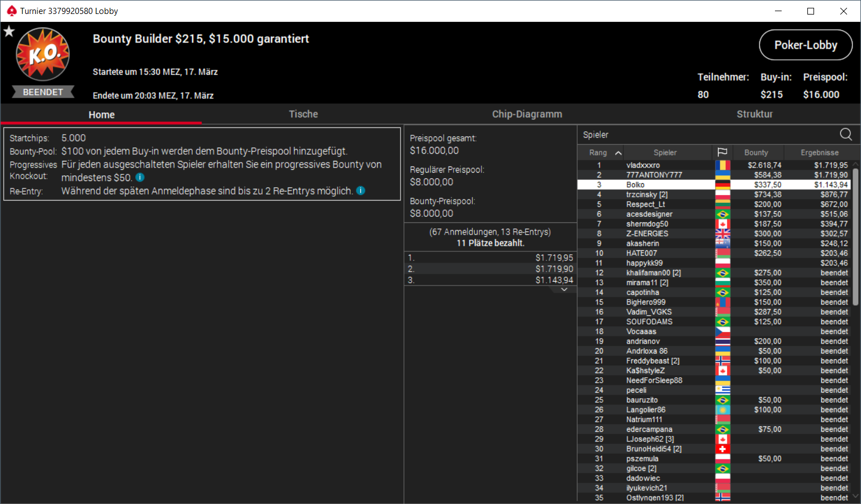The width and height of the screenshot is (861, 504).
Task: Click the player list scrollbar
Action: pyautogui.click(x=855, y=235)
